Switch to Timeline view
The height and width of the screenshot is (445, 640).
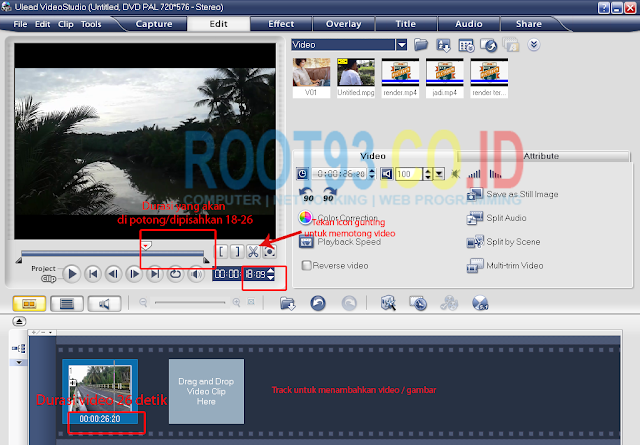coord(67,304)
